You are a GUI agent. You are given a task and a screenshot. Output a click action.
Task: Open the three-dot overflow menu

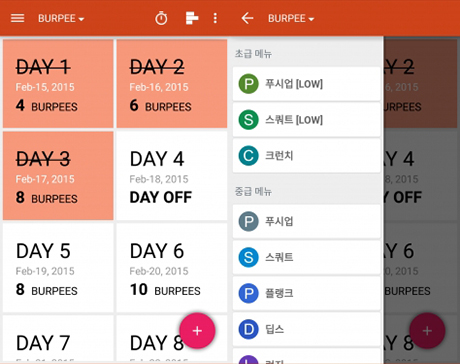point(215,18)
